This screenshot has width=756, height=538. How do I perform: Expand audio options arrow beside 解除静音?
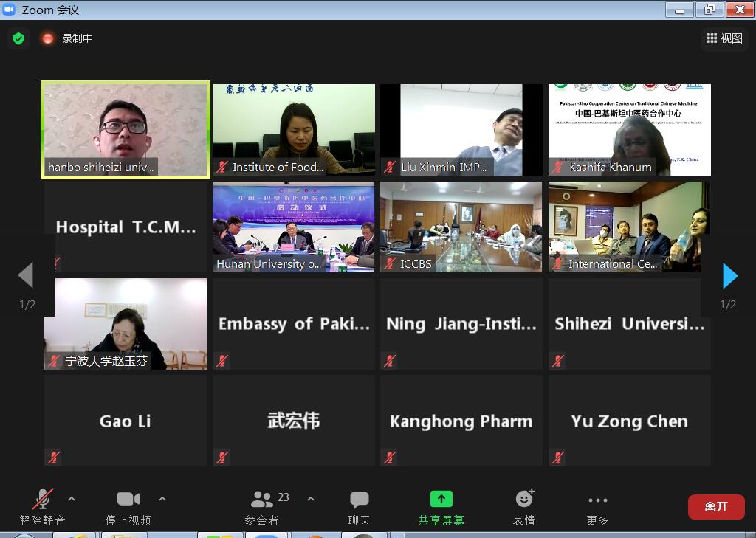(x=72, y=499)
